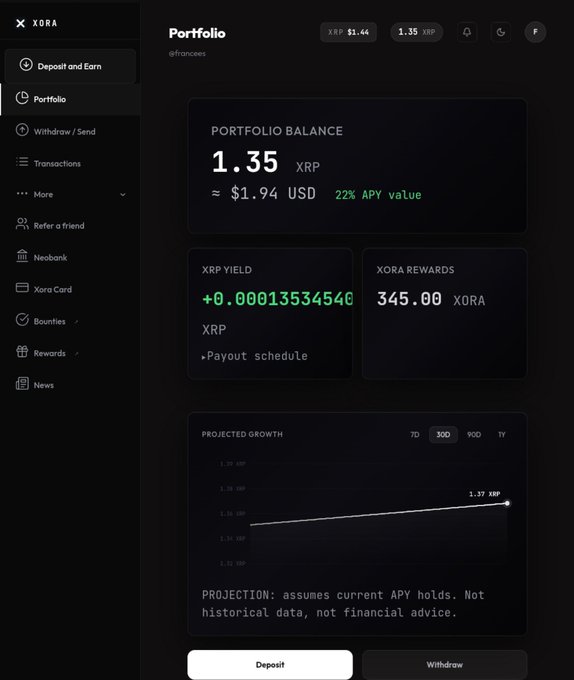Click the Bounties checkmark icon
The height and width of the screenshot is (680, 574).
pos(22,320)
